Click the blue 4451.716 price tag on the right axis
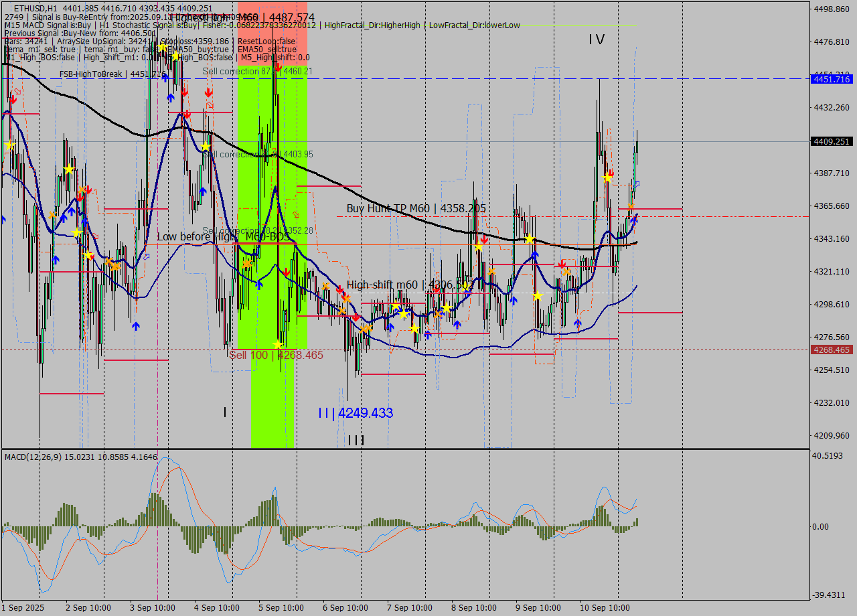The image size is (857, 616). [832, 79]
